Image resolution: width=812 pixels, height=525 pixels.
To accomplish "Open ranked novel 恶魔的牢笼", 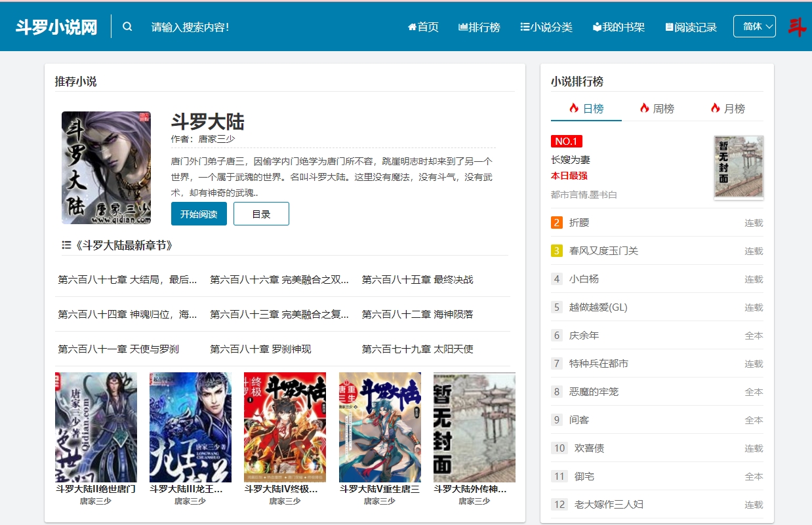I will tap(594, 391).
